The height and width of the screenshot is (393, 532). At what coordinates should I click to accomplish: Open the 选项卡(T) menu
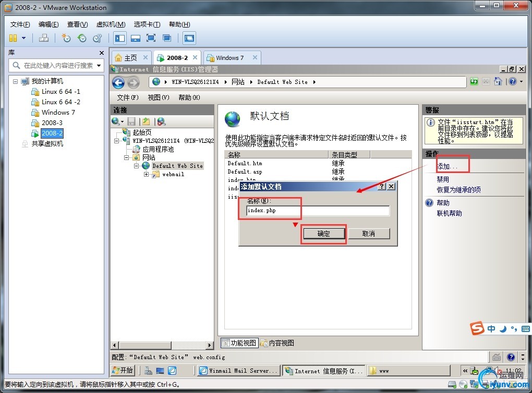click(x=147, y=24)
